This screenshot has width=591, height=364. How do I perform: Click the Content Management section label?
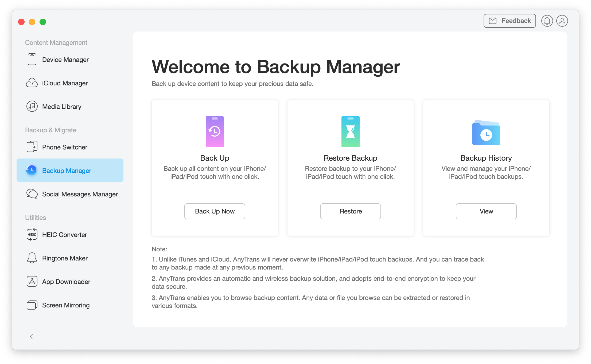click(56, 43)
